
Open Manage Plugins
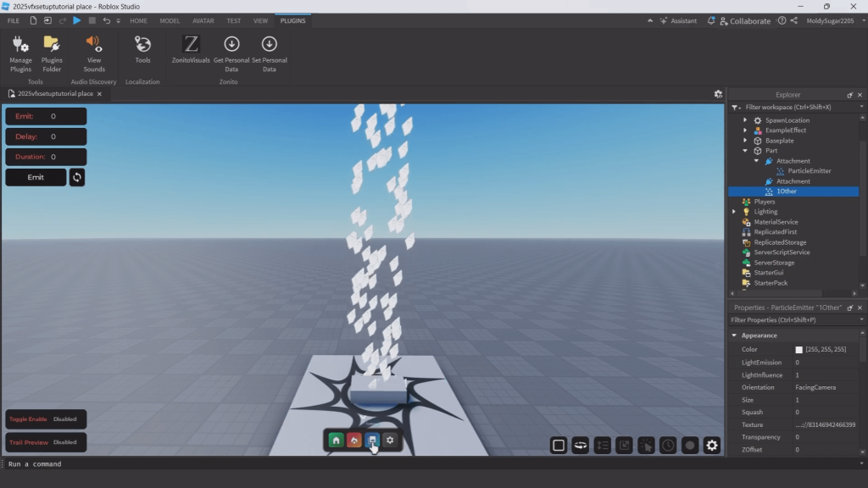coord(20,53)
